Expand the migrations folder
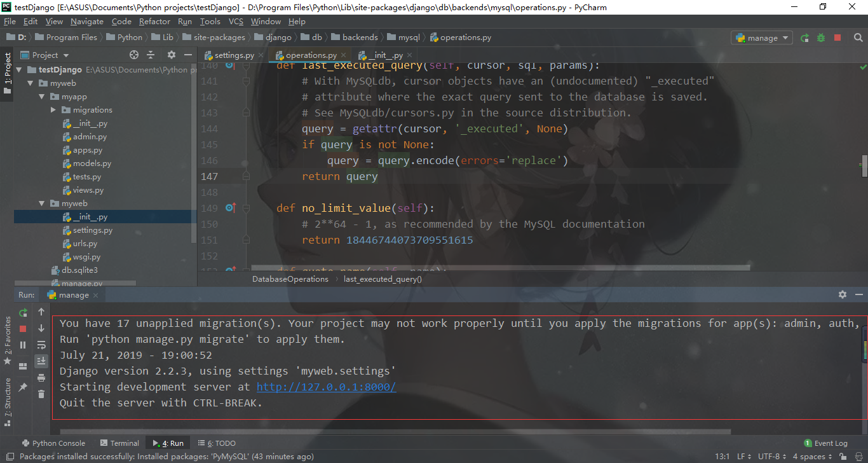 pos(53,110)
